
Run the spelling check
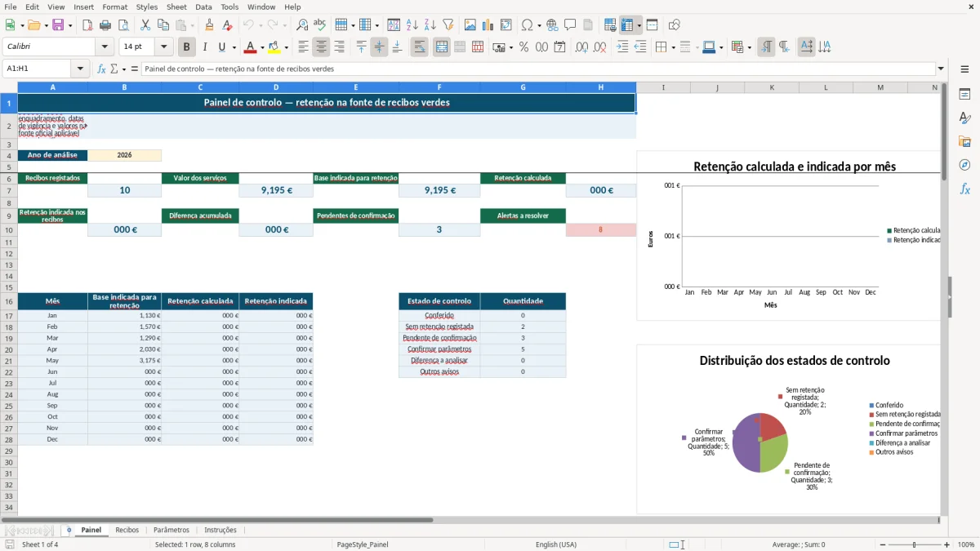[x=319, y=25]
